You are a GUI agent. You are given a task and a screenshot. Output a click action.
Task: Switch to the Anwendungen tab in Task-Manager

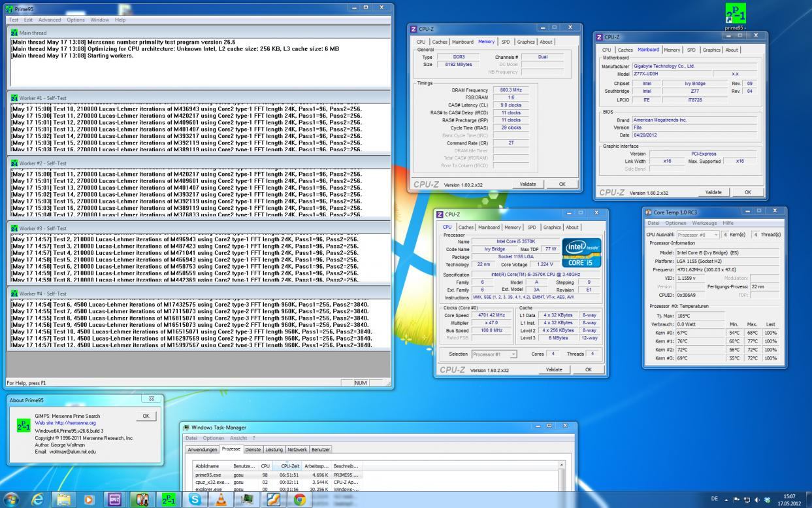(202, 449)
